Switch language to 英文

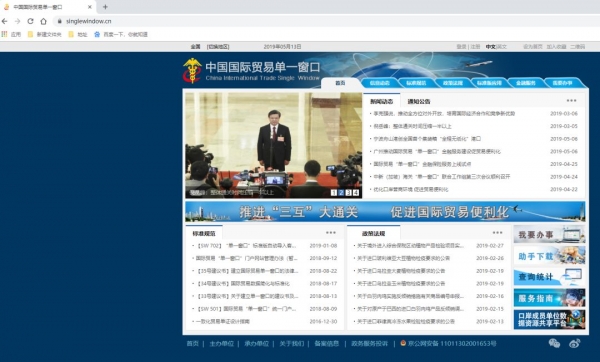(502, 47)
